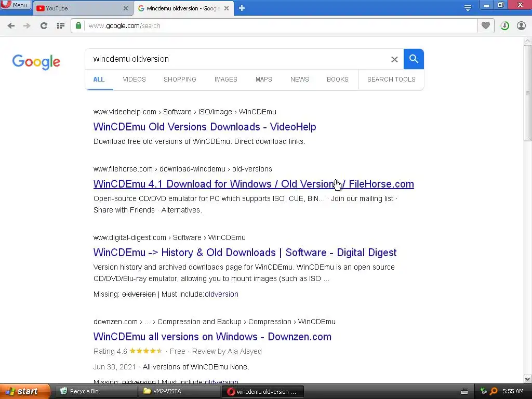This screenshot has height=399, width=532.
Task: Click the Google logo
Action: coord(36,62)
